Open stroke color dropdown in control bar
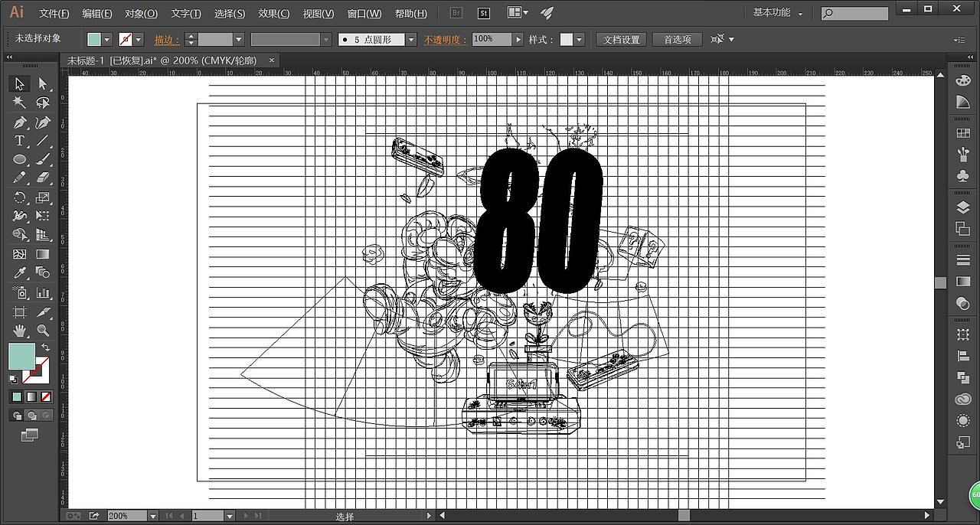 pos(139,39)
